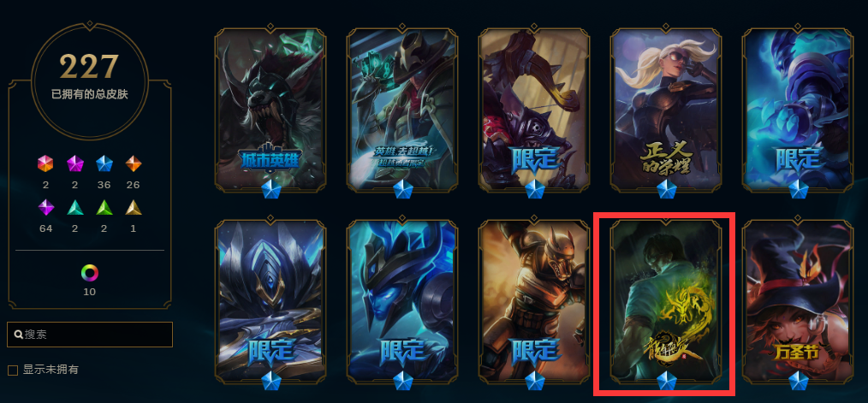Select the gold triangle gem showing 1
Viewport: 868px width, 403px height.
coord(133,208)
